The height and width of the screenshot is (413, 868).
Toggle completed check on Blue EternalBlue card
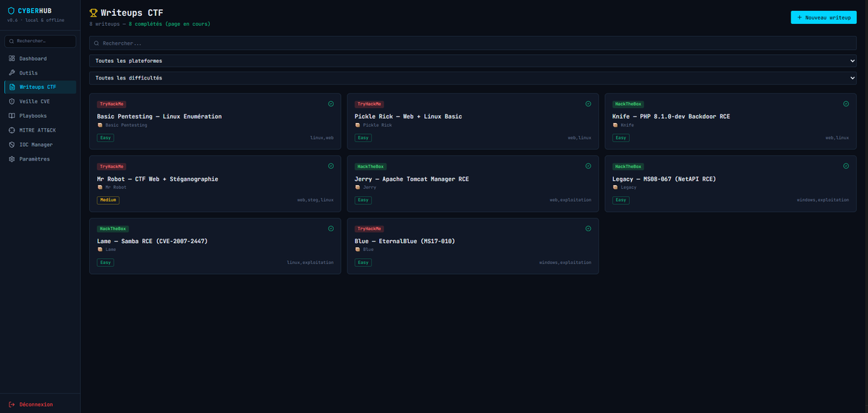point(589,229)
